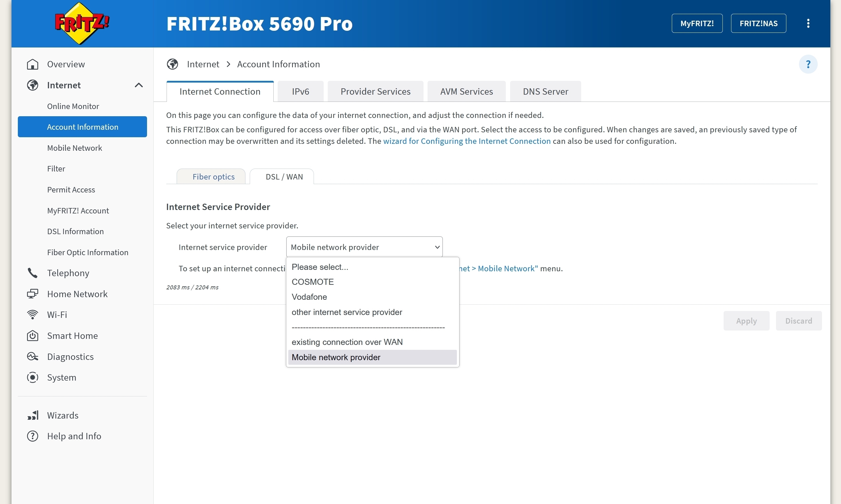Open the three-dot options menu
The height and width of the screenshot is (504, 841).
pyautogui.click(x=808, y=23)
